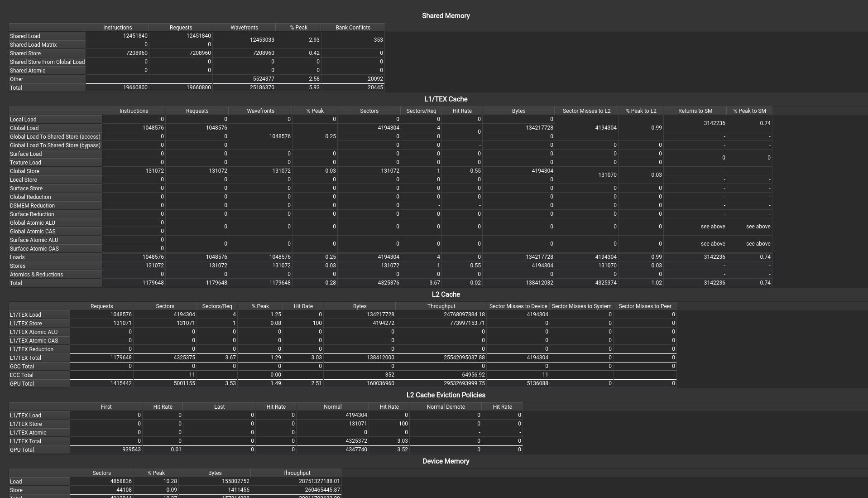Select the Atomics & Reductions summary row
The image size is (868, 498).
click(x=36, y=275)
